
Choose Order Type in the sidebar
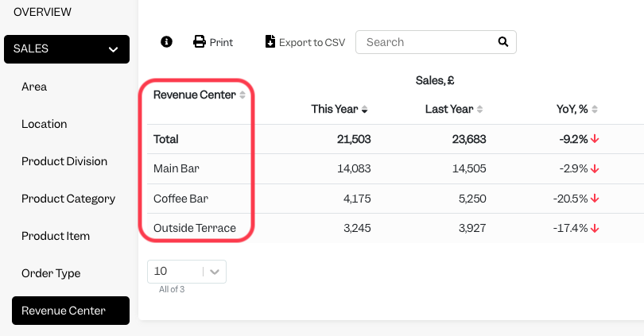51,273
